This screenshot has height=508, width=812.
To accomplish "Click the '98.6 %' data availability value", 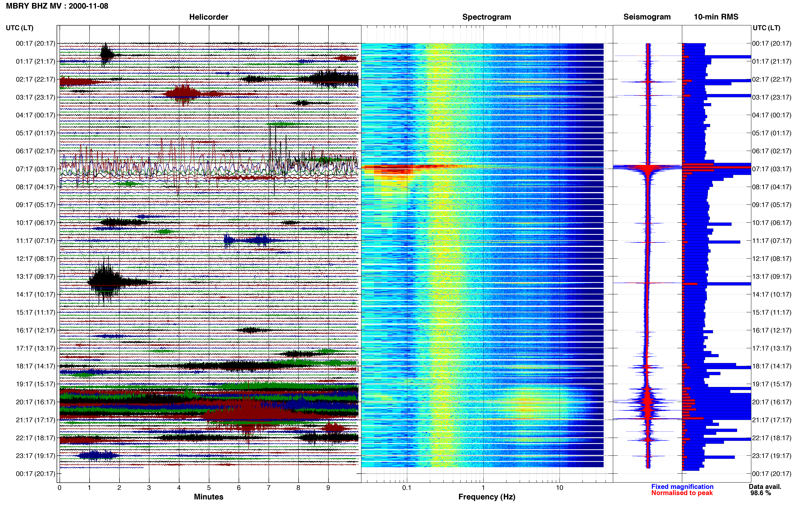I will 761,493.
